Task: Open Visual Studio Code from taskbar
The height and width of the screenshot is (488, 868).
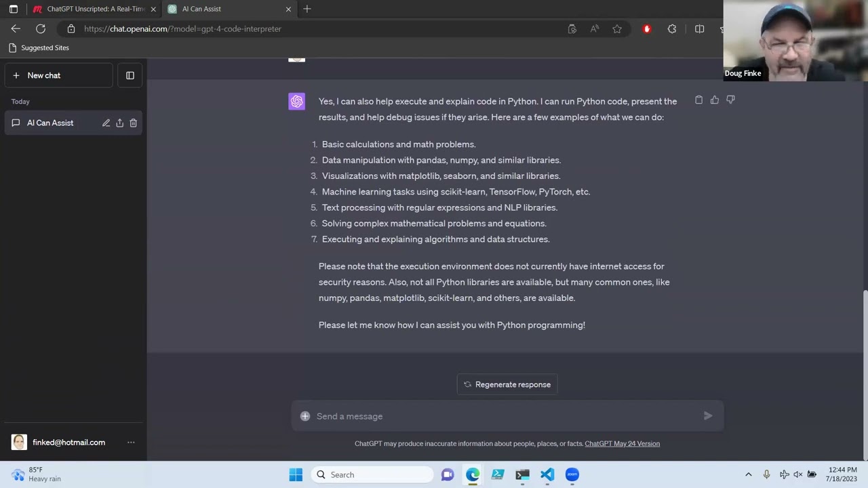Action: click(x=547, y=474)
